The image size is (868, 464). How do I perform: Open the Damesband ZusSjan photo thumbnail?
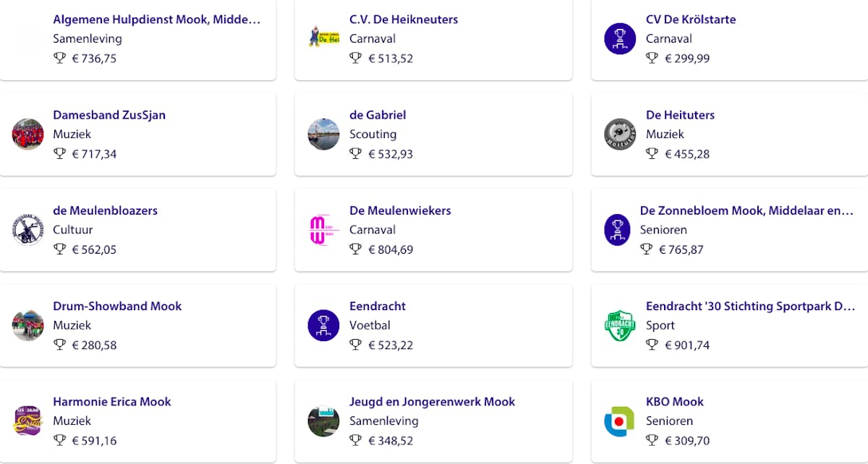[x=27, y=134]
